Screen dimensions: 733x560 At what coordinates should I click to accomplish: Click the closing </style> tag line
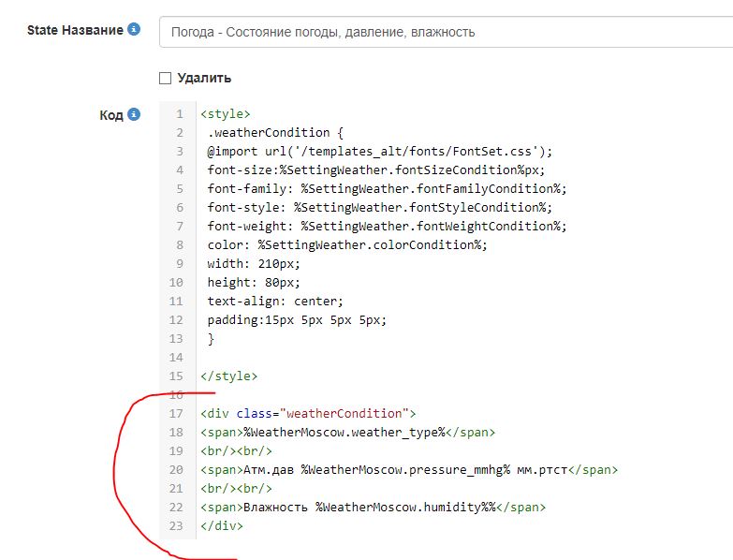pos(228,376)
